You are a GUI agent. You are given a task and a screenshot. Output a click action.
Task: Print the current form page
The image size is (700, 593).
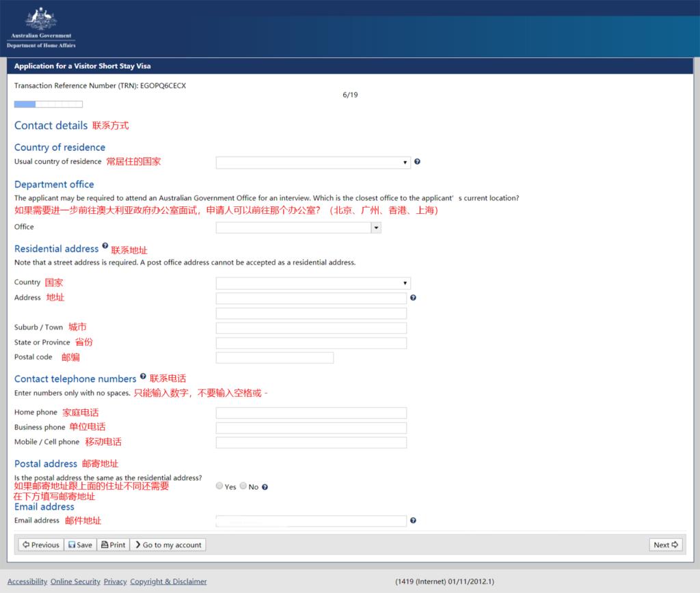113,544
